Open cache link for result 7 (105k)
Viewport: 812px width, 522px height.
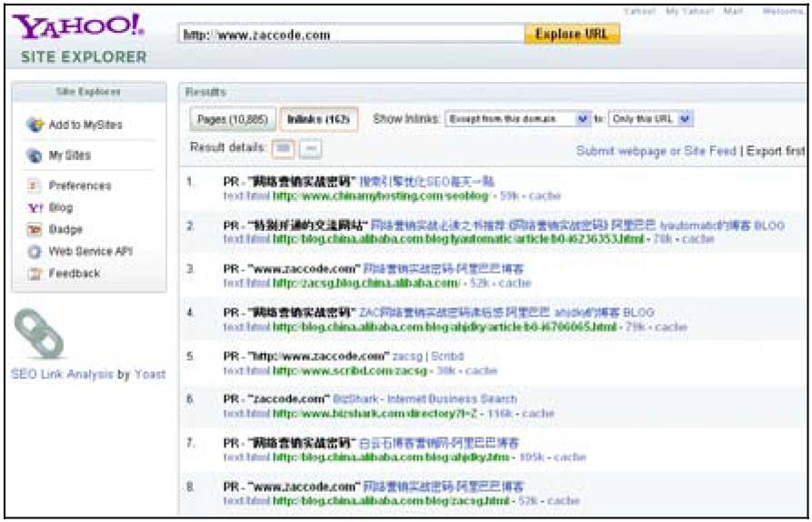pos(569,457)
